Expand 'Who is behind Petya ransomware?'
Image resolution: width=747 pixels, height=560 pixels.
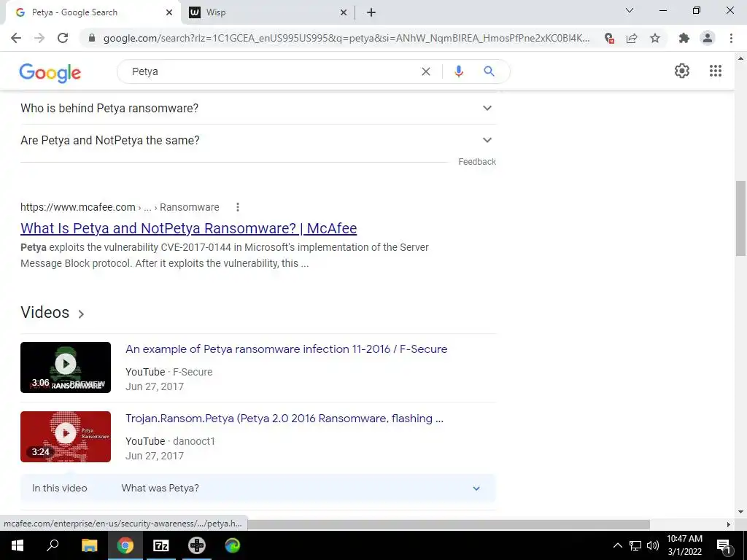tap(258, 108)
